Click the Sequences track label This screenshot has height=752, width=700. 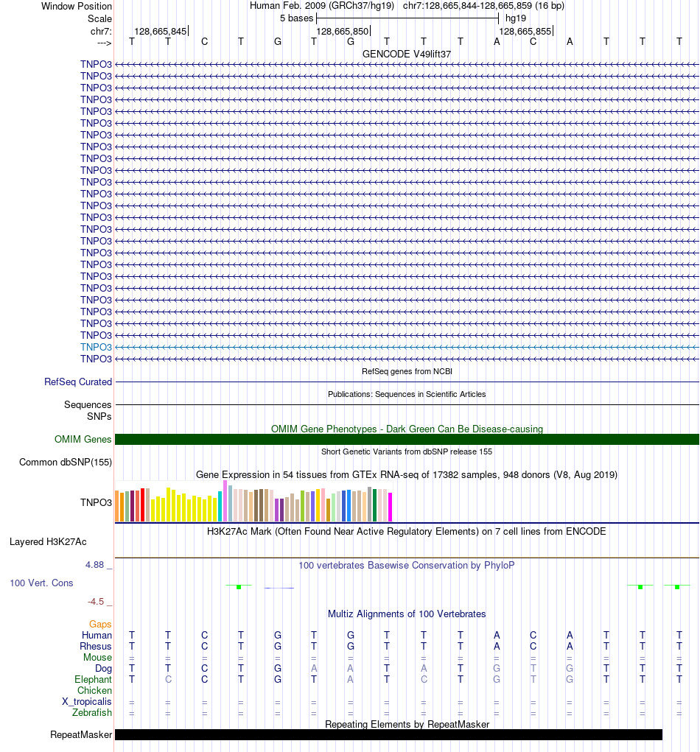88,405
